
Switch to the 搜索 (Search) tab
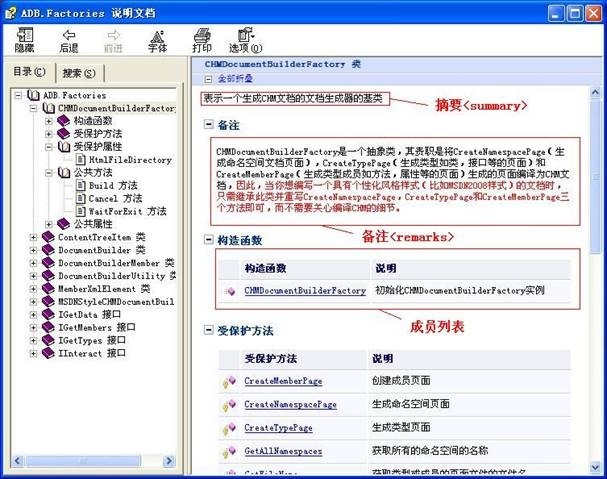[78, 73]
